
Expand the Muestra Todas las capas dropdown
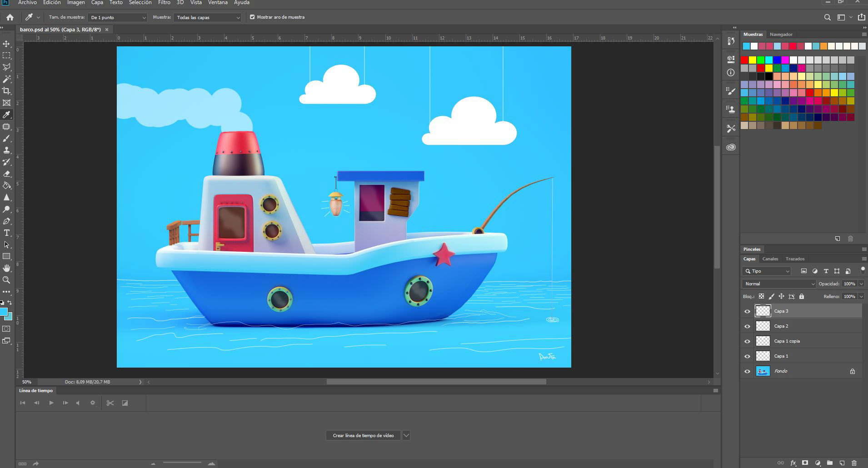tap(207, 17)
